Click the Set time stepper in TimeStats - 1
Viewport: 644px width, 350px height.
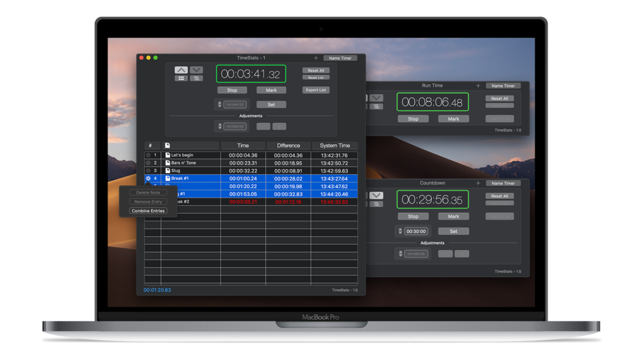click(x=219, y=104)
